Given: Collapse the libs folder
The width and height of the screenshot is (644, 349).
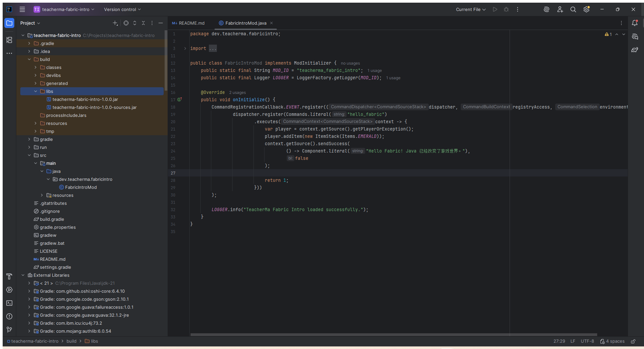Looking at the screenshot, I should pyautogui.click(x=35, y=91).
